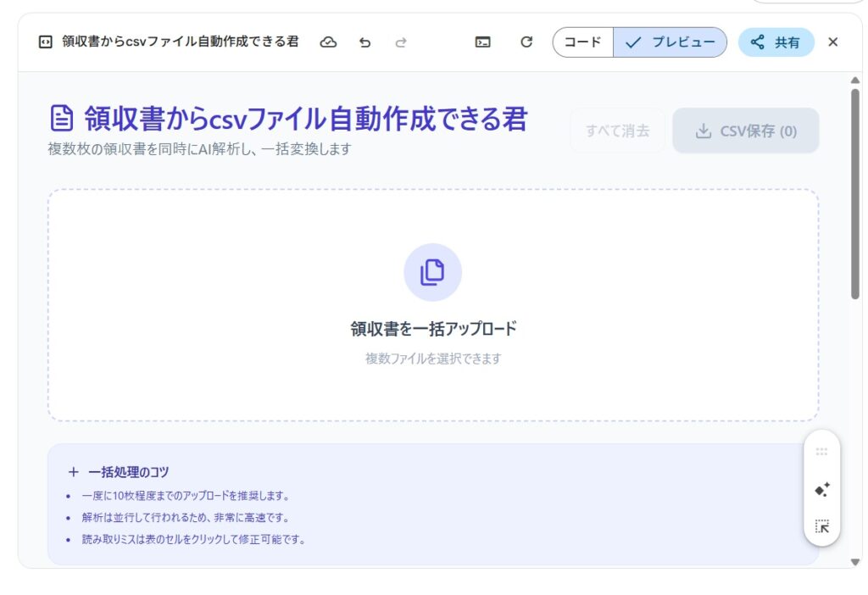The height and width of the screenshot is (595, 868).
Task: Click the code brackets icon beside title
Action: 46,42
